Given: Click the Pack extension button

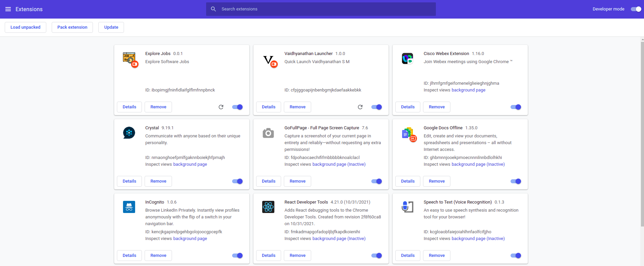Looking at the screenshot, I should [72, 27].
